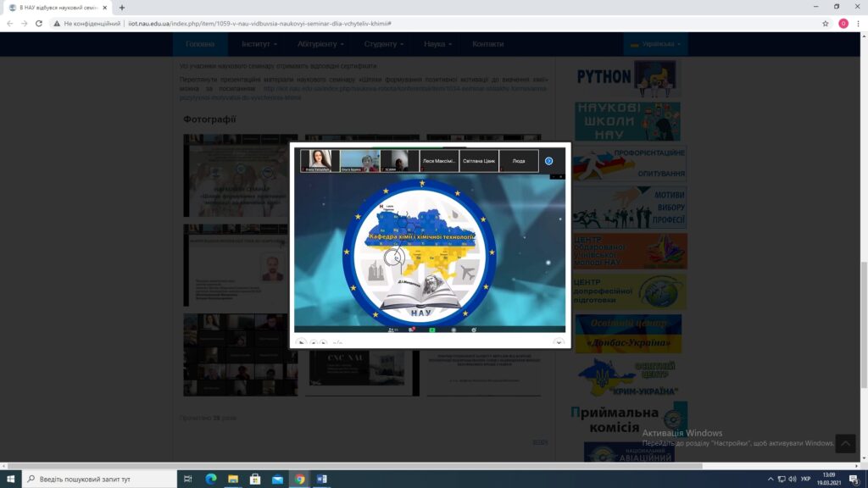Open the Chrome profile avatar

click(843, 24)
